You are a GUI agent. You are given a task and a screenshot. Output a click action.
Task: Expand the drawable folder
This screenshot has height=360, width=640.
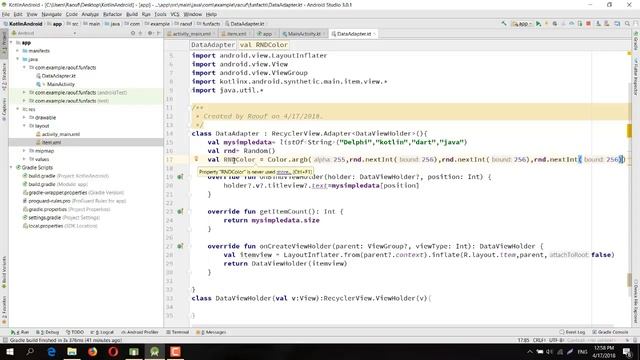tap(24, 117)
